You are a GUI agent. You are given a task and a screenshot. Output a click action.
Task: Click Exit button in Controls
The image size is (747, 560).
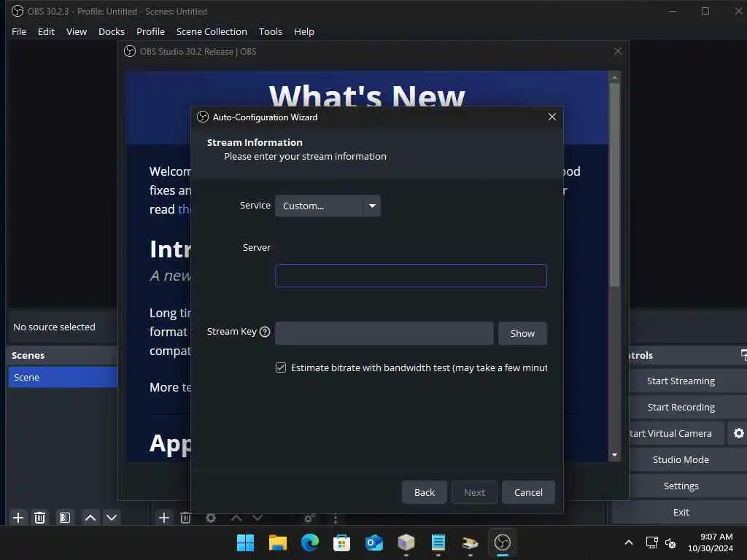click(681, 512)
